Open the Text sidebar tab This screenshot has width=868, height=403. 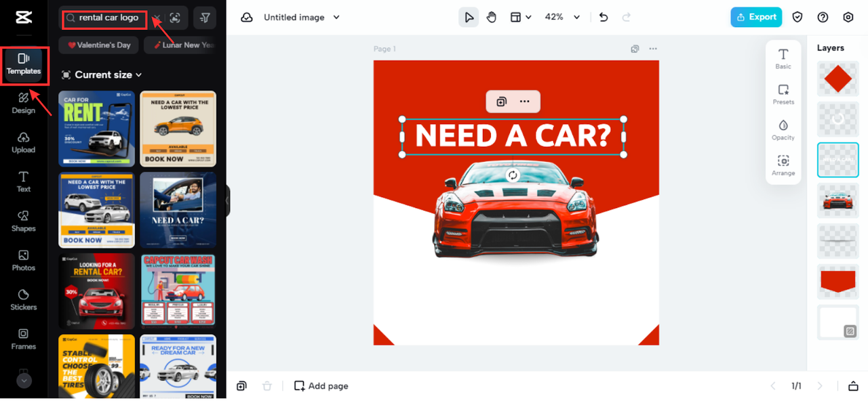coord(24,182)
